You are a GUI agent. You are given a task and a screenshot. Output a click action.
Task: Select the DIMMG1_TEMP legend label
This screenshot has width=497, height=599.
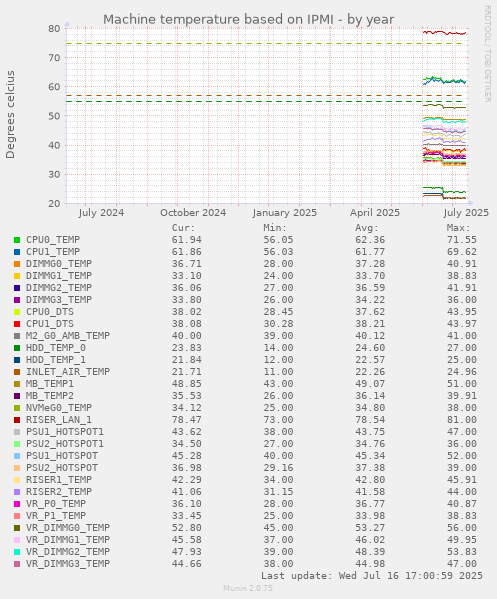click(59, 276)
